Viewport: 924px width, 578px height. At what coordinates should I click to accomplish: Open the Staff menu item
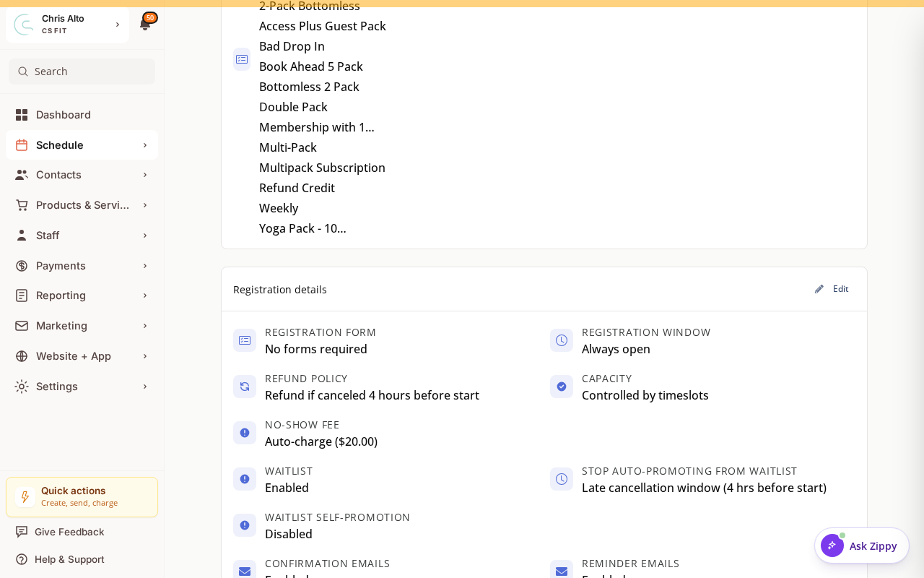(82, 236)
